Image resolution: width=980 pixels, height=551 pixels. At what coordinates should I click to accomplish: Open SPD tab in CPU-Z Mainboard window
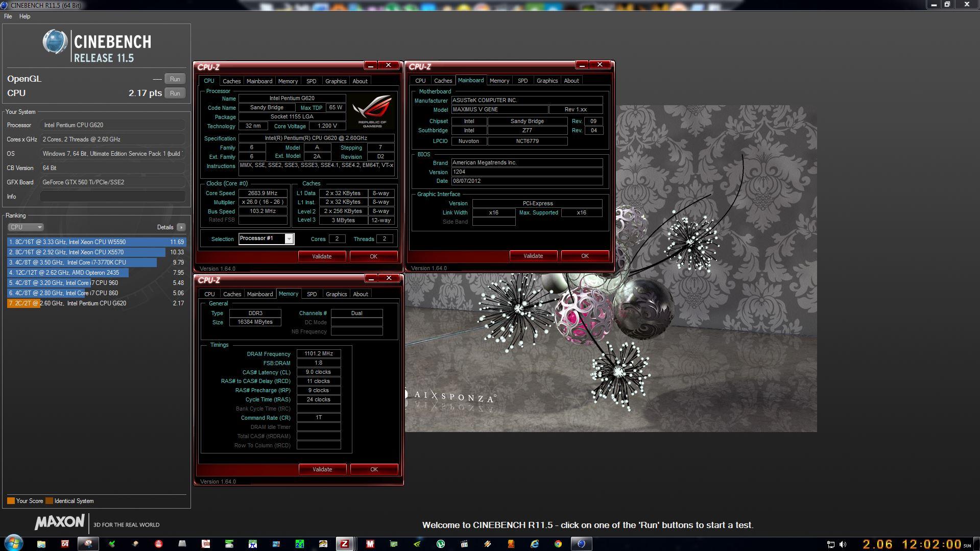(x=522, y=81)
